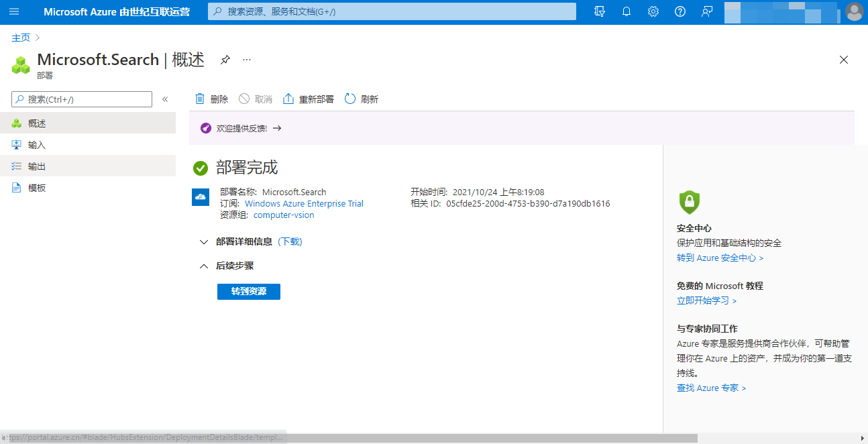The width and height of the screenshot is (868, 444).
Task: Click the 部署名称 Microsoft.Search value
Action: click(x=294, y=192)
